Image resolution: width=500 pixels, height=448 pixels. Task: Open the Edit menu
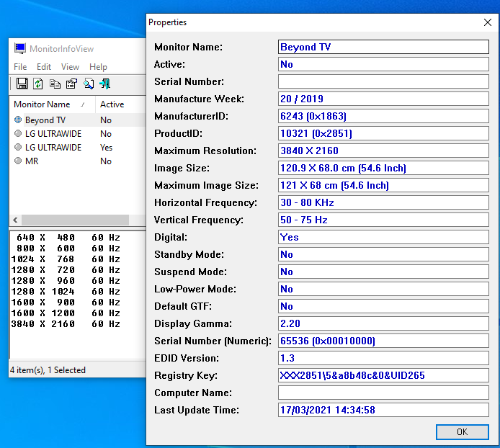[44, 67]
